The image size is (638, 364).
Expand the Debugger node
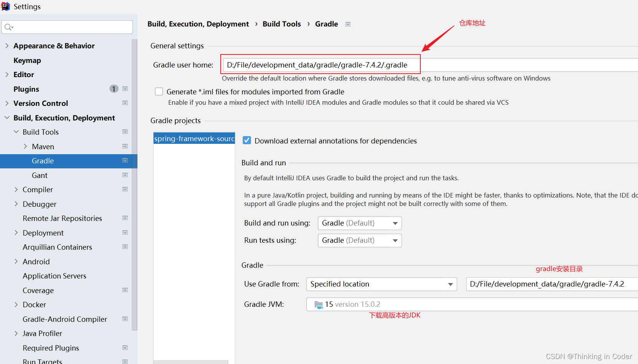(16, 204)
